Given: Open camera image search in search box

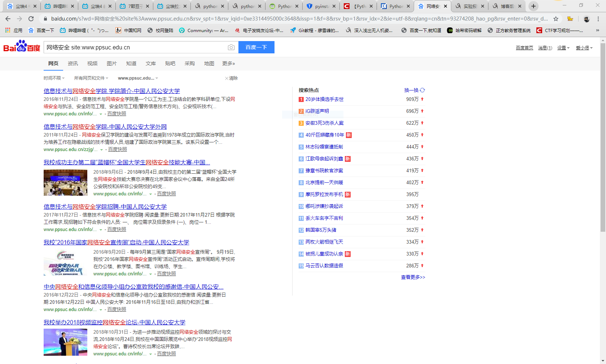Looking at the screenshot, I should coord(231,47).
